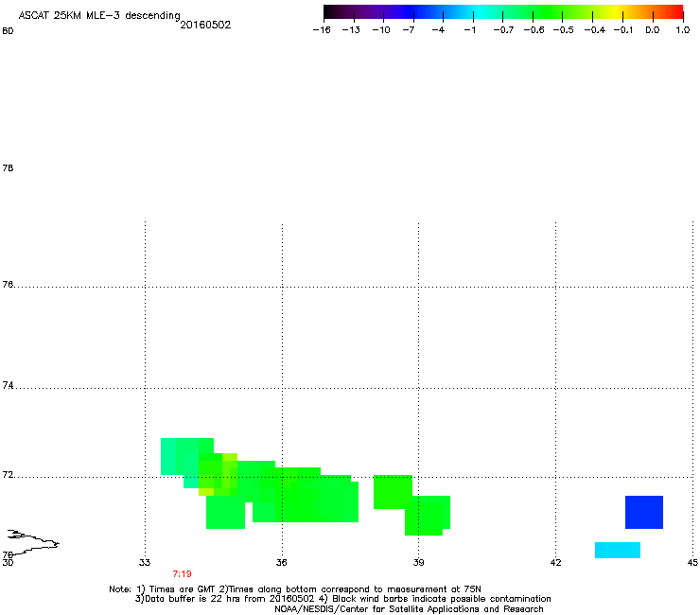Click the -0.5 colorbar label
Screen dimensions: 700x615
(564, 30)
